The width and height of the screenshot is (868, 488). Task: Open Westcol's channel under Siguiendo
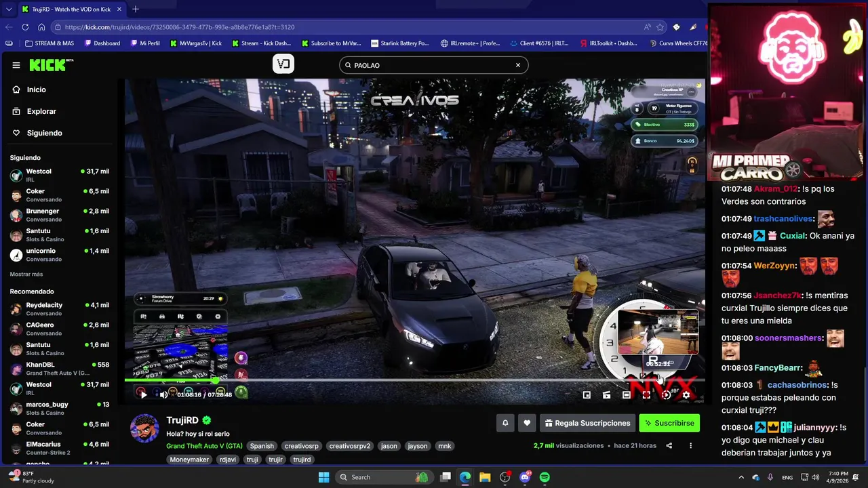point(61,175)
